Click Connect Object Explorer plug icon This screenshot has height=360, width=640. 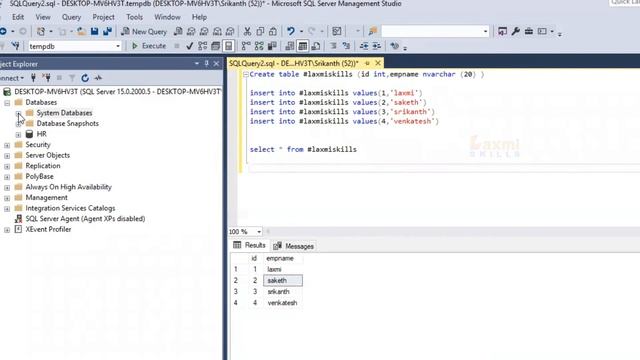tap(33, 78)
